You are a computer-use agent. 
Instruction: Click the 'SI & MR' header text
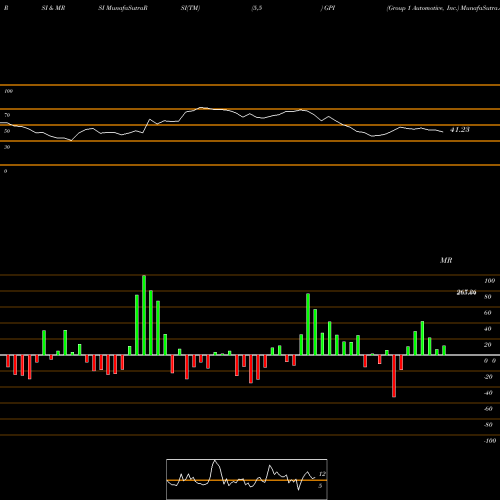tap(53, 8)
